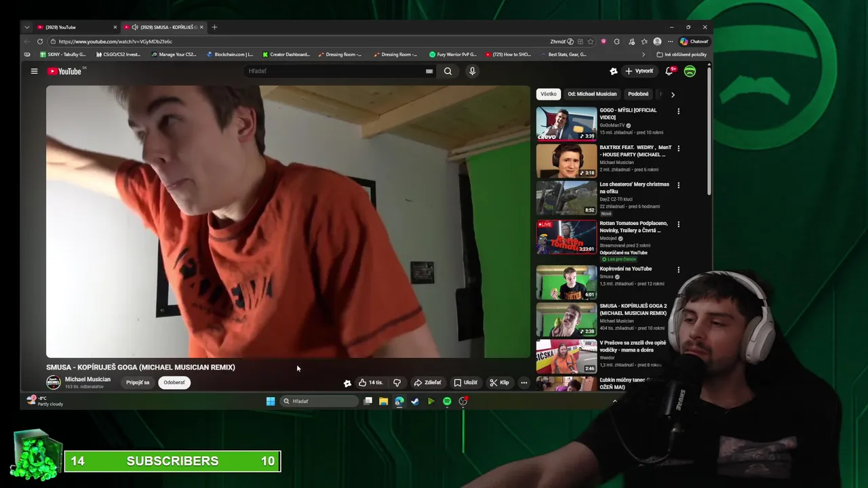Viewport: 868px width, 488px height.
Task: Open the browser three-dot settings menu
Action: coord(670,41)
